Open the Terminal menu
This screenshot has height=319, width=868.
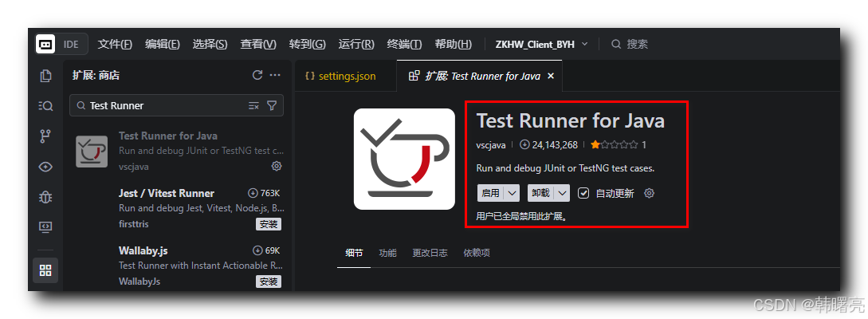click(405, 45)
